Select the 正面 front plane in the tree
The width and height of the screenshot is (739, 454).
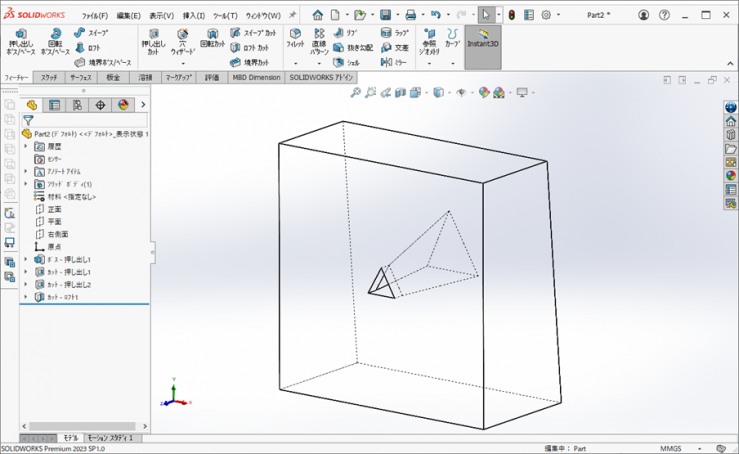54,210
